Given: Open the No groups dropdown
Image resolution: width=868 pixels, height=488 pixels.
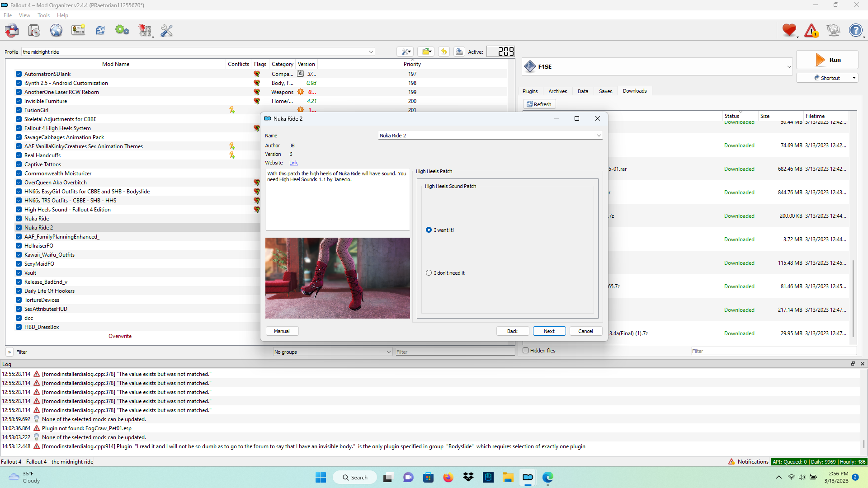Looking at the screenshot, I should [x=333, y=352].
